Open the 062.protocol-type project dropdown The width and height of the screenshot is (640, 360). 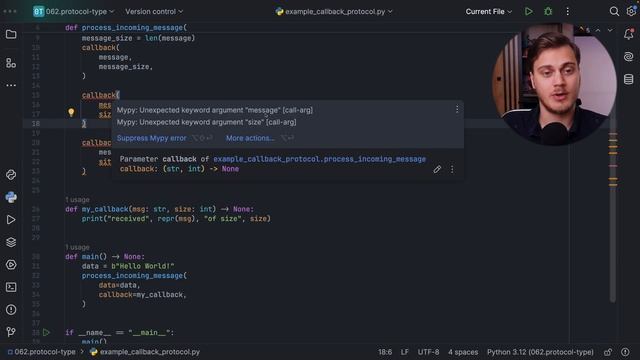click(x=73, y=11)
